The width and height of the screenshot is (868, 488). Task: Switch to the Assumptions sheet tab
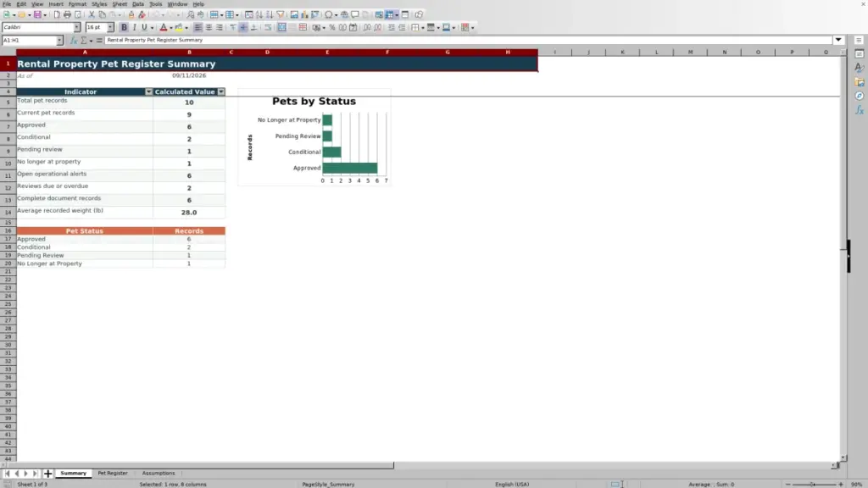coord(159,474)
